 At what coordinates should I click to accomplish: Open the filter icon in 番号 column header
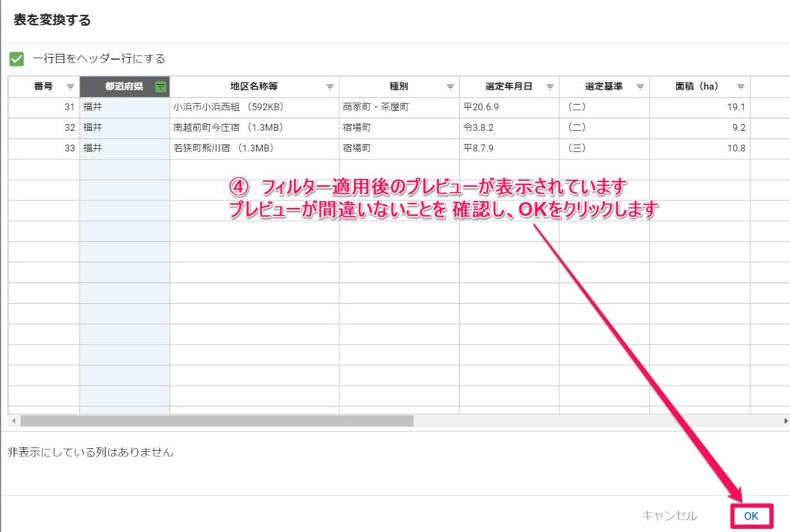(x=70, y=87)
